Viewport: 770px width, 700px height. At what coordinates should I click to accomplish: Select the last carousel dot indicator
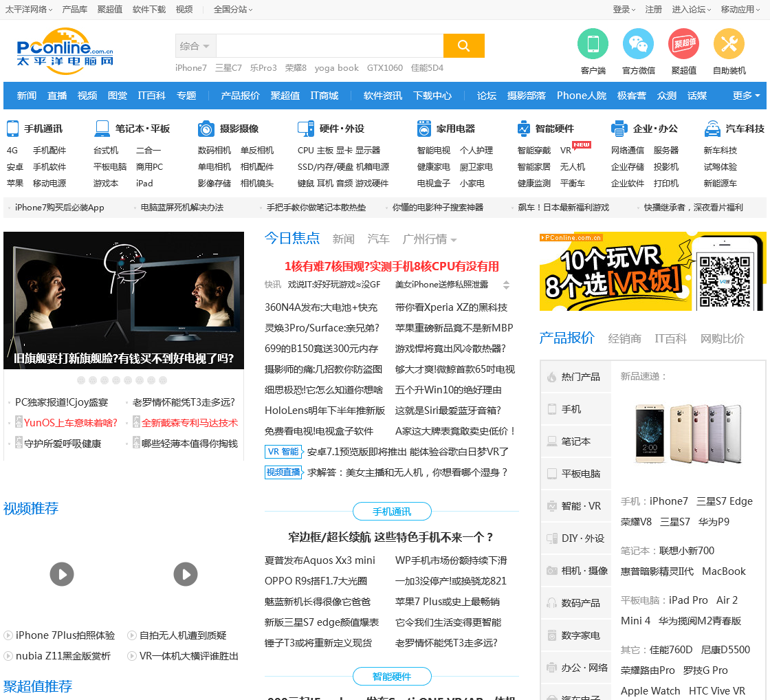(x=163, y=380)
